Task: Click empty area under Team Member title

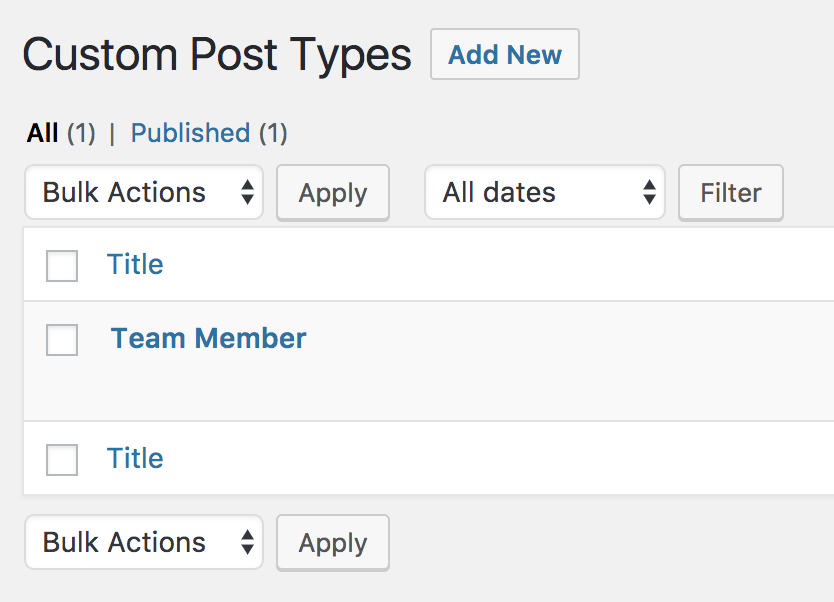Action: click(426, 388)
